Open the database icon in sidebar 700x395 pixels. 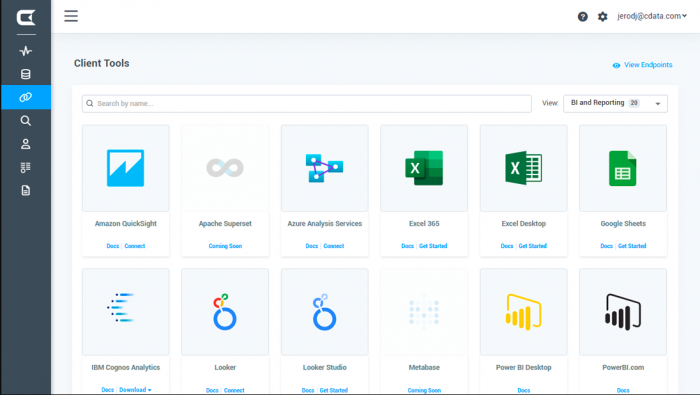coord(25,74)
